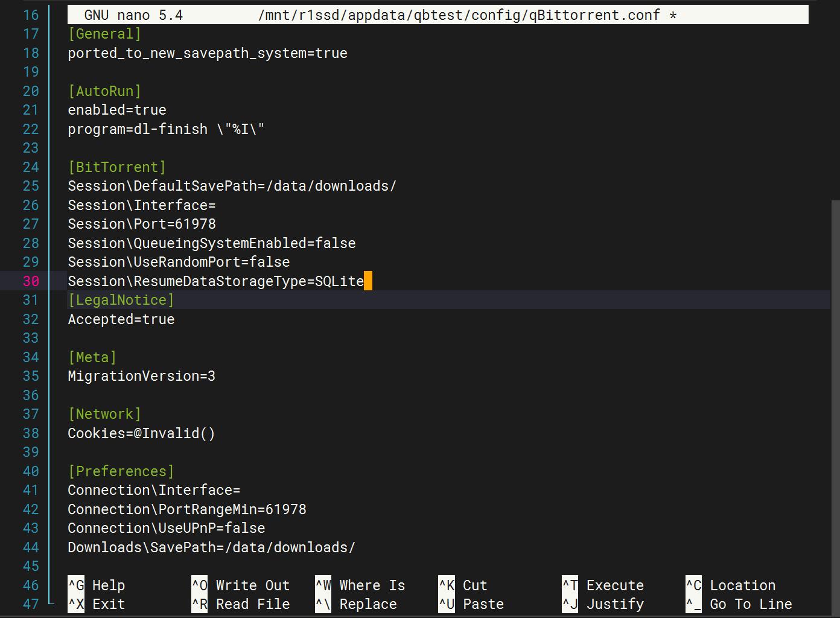Click the ^K Cut shortcut label
This screenshot has height=618, width=840.
465,585
